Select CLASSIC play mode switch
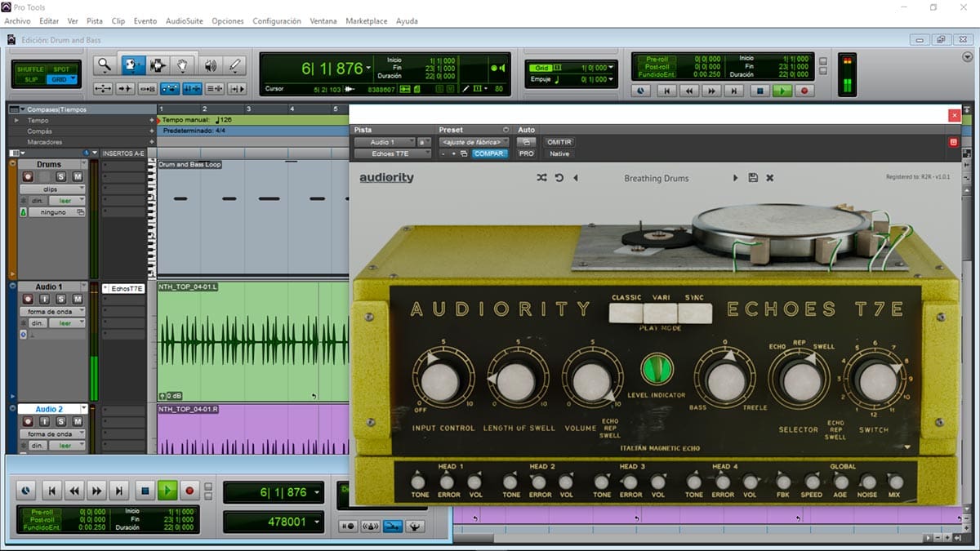The width and height of the screenshot is (980, 551). point(626,312)
